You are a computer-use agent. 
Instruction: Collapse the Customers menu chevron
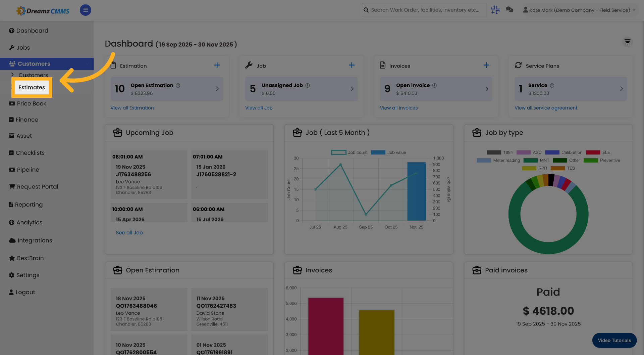[88, 63]
